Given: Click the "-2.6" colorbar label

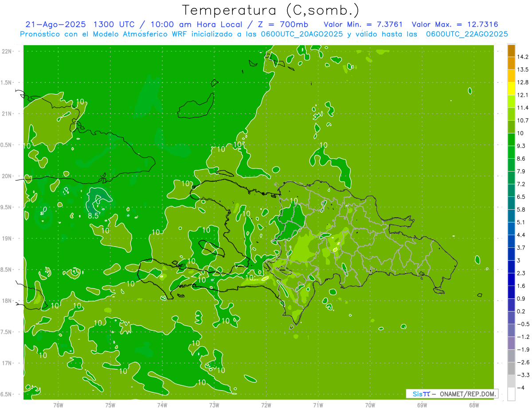Looking at the screenshot, I should coord(523,363).
